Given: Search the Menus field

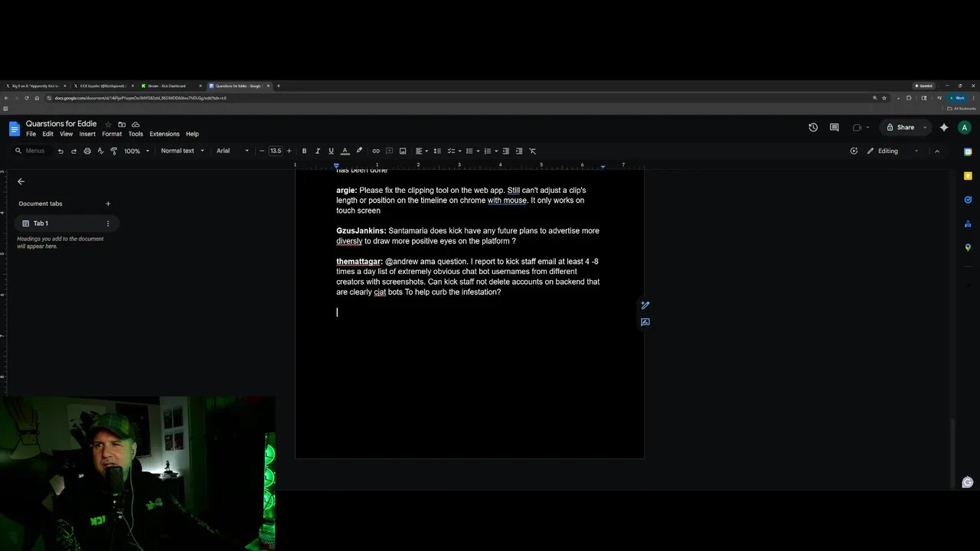Looking at the screenshot, I should (31, 151).
